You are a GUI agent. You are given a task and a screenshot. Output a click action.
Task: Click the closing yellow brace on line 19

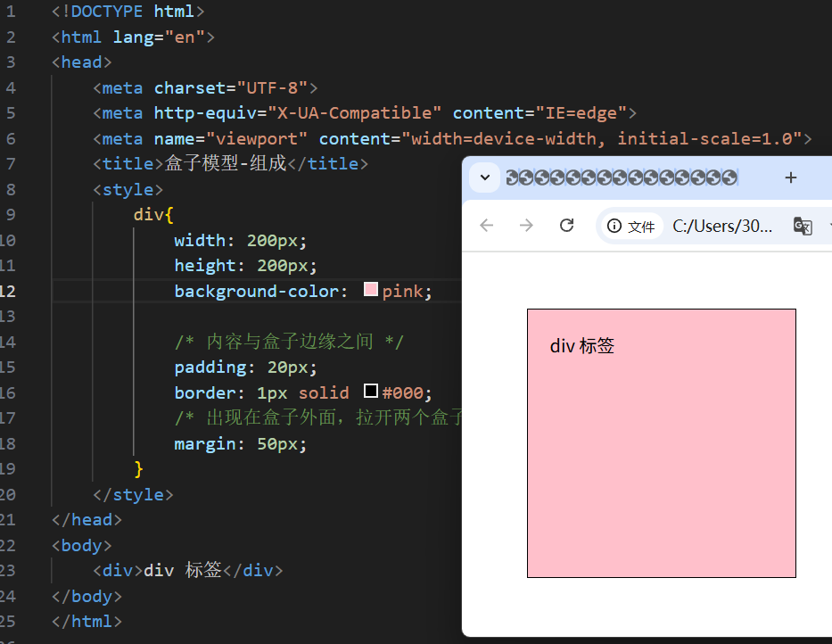tap(139, 469)
